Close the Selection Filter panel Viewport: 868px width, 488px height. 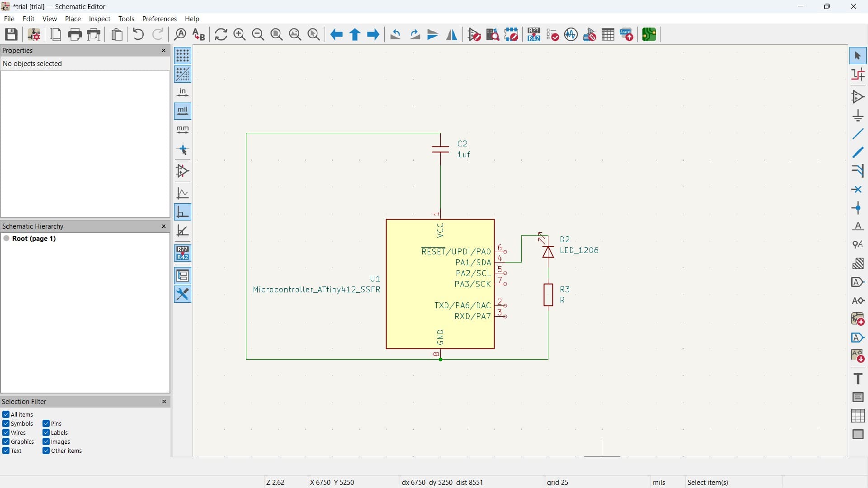164,402
